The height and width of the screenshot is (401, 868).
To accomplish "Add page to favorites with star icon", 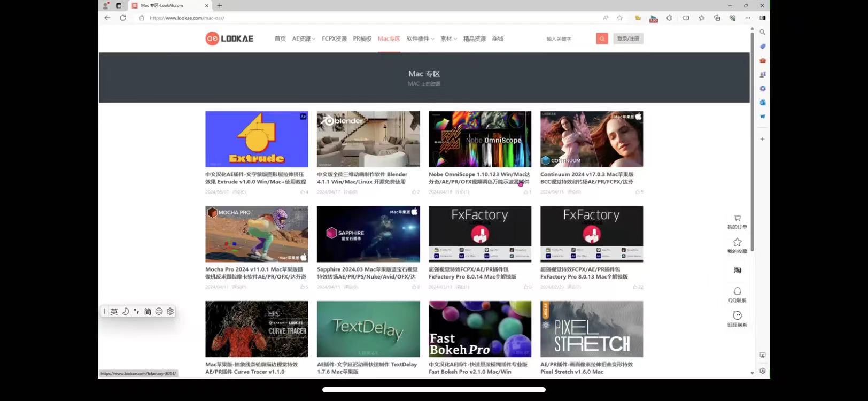I will 619,18.
